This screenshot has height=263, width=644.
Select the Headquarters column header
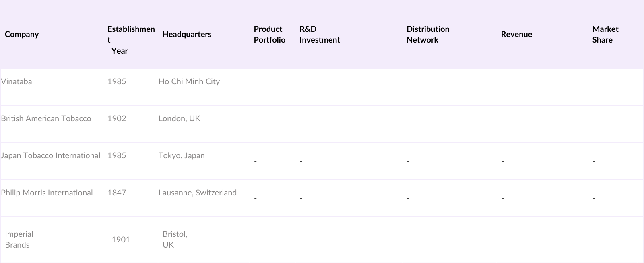187,34
